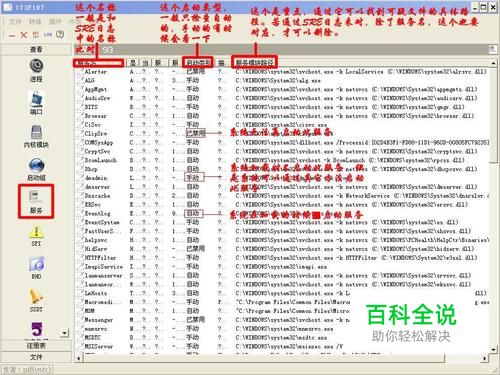Select the Dnscache service row
Image resolution: width=500 pixels, height=375 pixels.
(x=282, y=196)
